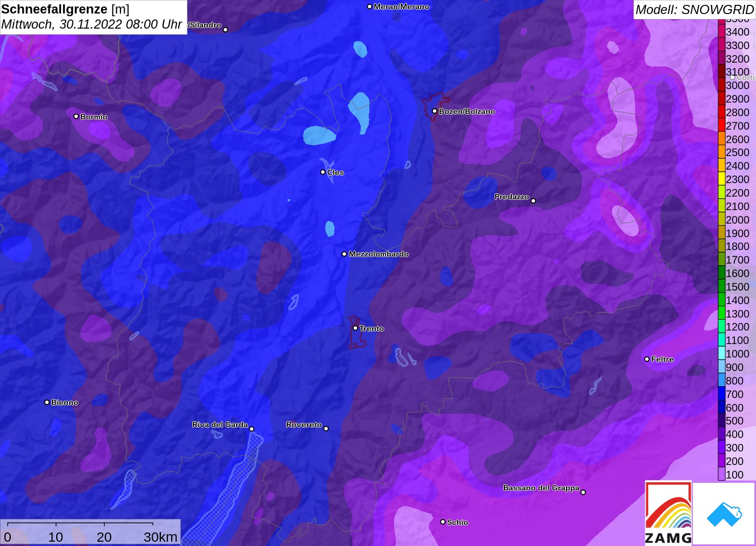
Task: Select the Meran/Merano map label
Action: point(401,6)
